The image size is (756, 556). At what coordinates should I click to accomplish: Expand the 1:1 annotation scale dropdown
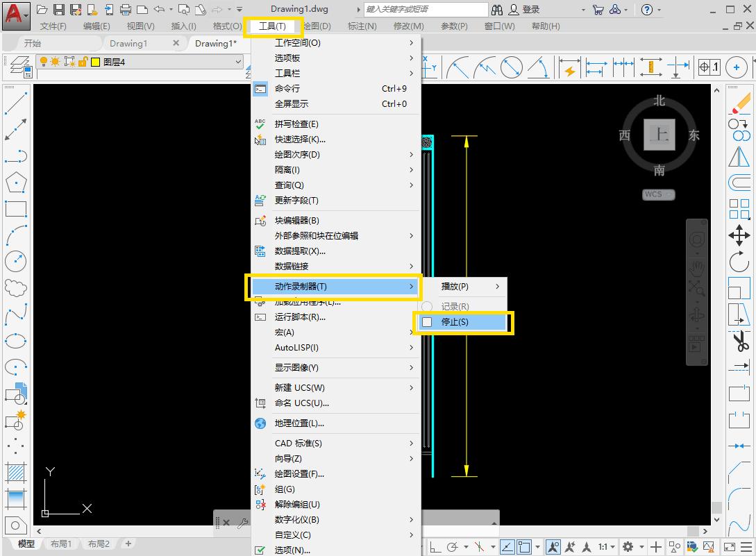(x=613, y=546)
